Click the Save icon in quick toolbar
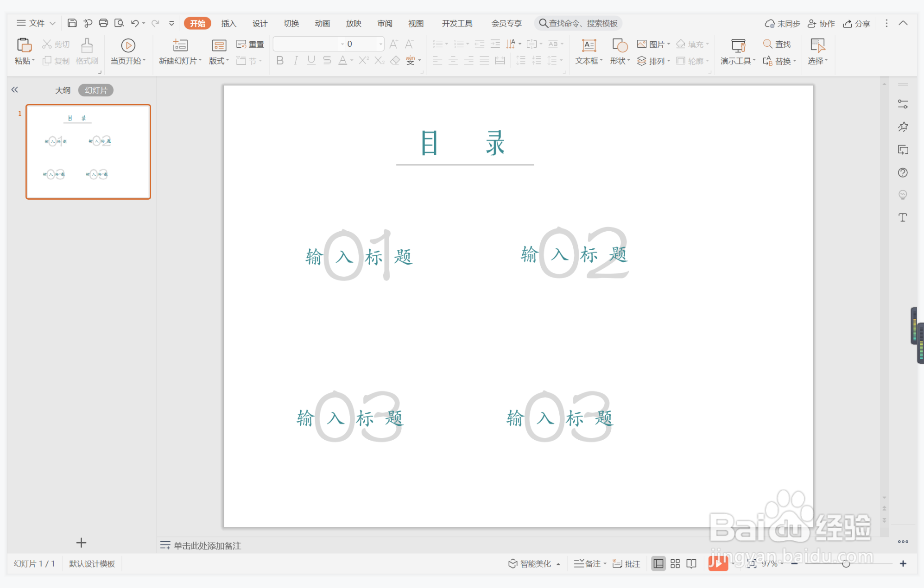The image size is (924, 588). pyautogui.click(x=72, y=23)
